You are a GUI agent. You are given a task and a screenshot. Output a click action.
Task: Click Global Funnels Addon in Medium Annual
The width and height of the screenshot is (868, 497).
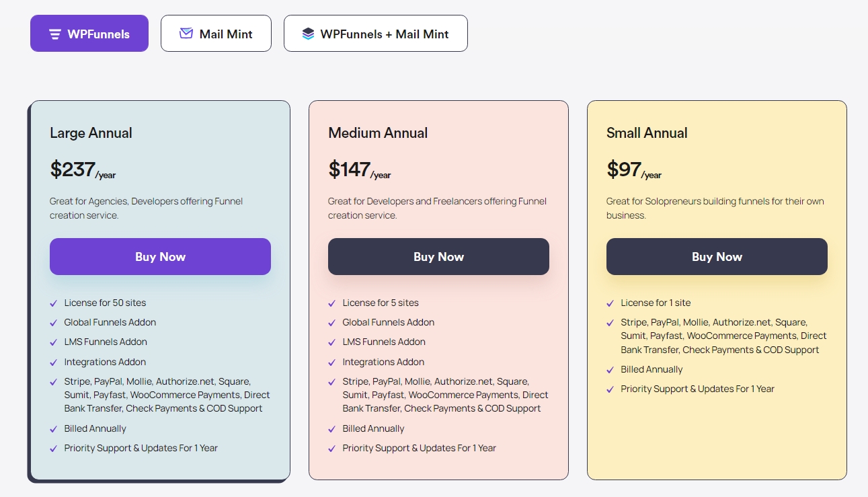[389, 322]
